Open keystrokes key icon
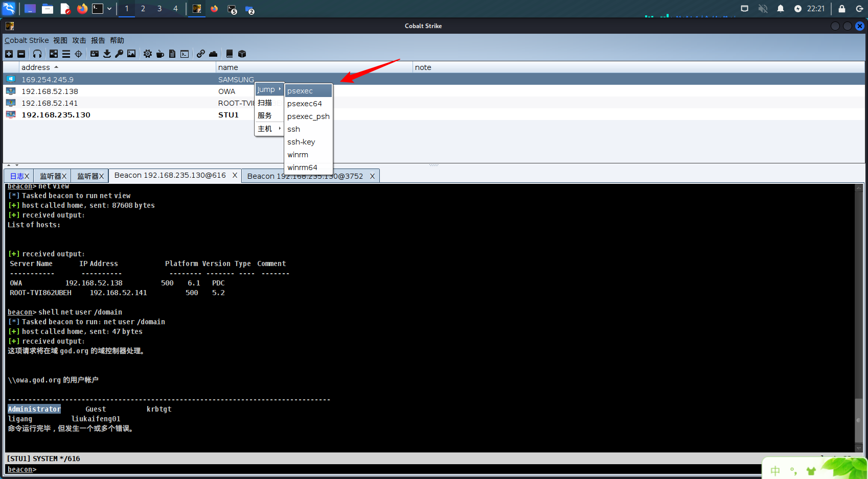Image resolution: width=868 pixels, height=479 pixels. point(119,54)
